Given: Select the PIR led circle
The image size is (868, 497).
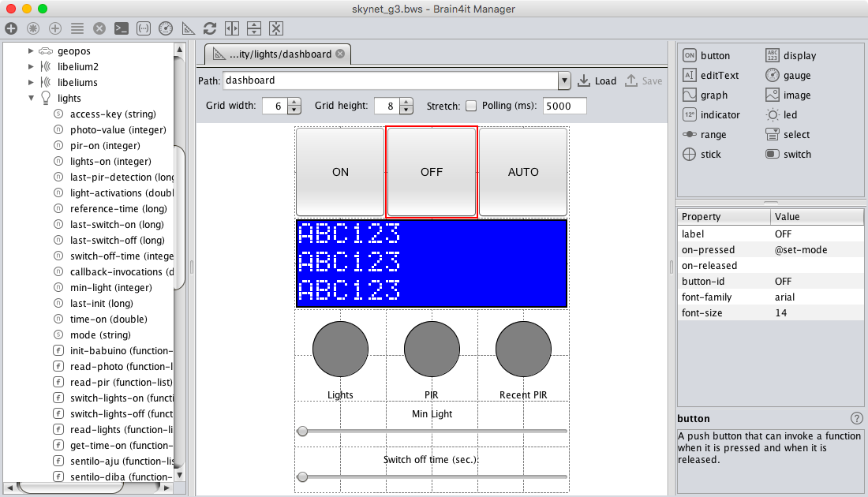Looking at the screenshot, I should click(431, 349).
